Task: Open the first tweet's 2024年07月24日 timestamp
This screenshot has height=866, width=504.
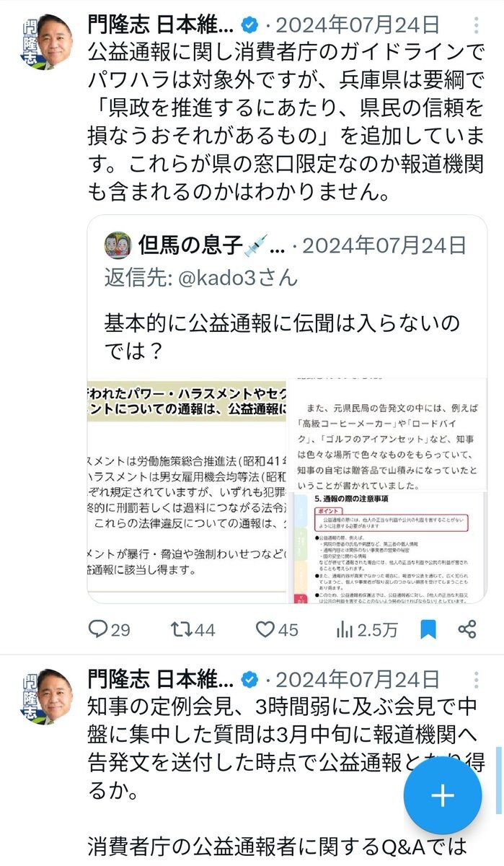Action: click(358, 25)
